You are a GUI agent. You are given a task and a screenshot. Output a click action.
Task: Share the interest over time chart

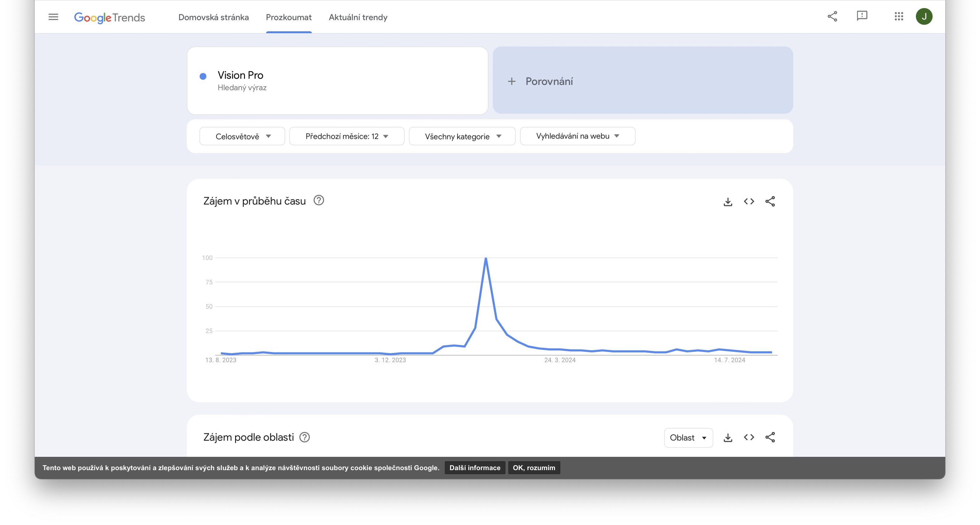pyautogui.click(x=770, y=201)
